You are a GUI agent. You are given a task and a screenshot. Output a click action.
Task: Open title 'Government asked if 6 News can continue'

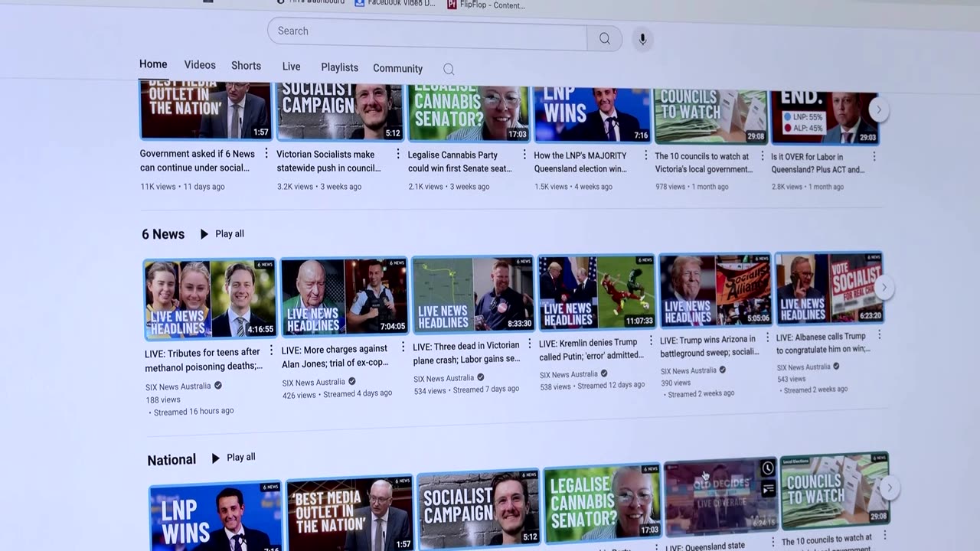point(198,161)
